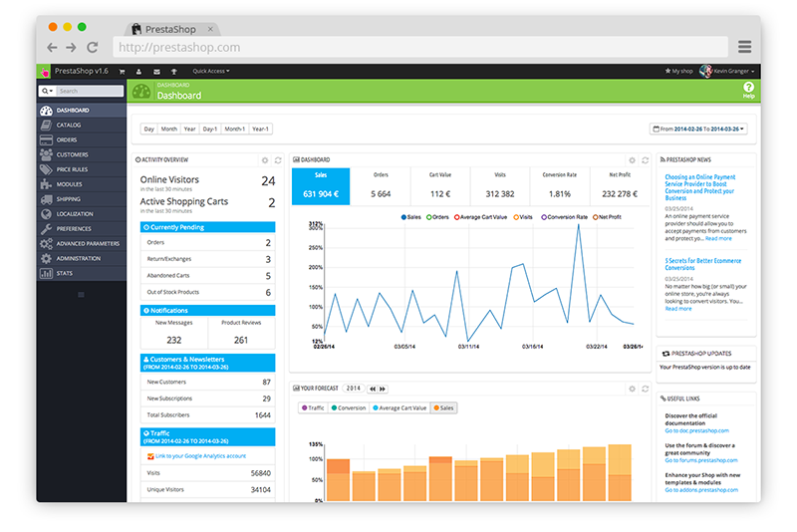This screenshot has width=797, height=532.
Task: Toggle Visits legend in the line chart
Action: pos(523,217)
